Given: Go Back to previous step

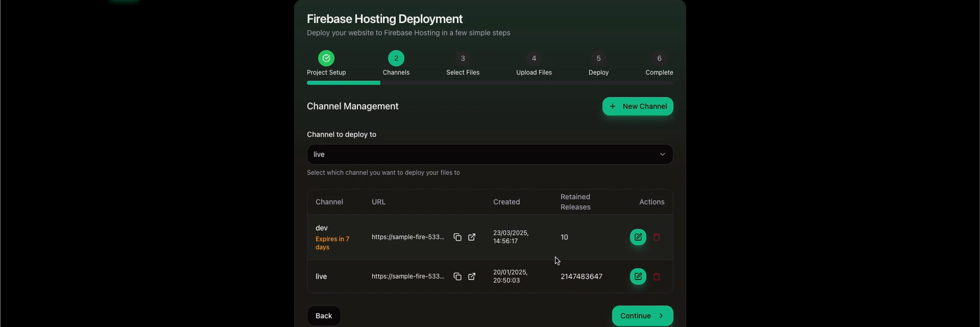Looking at the screenshot, I should click(324, 316).
